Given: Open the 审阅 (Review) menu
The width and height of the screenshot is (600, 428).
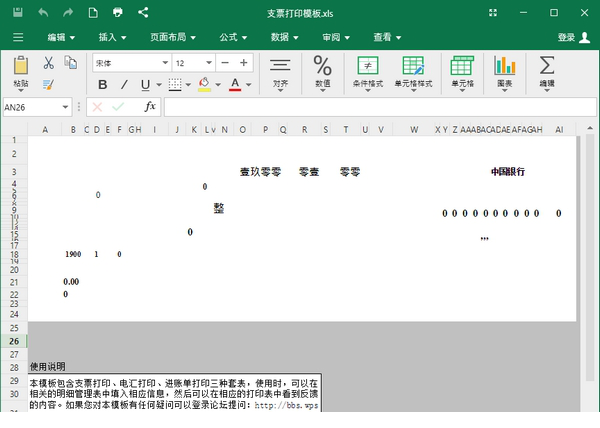Looking at the screenshot, I should click(336, 37).
